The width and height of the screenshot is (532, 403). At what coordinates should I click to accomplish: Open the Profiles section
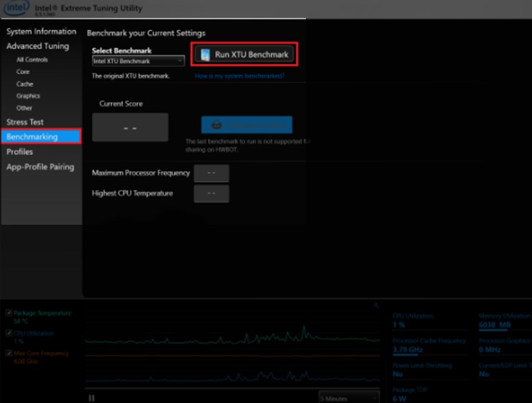click(x=21, y=152)
